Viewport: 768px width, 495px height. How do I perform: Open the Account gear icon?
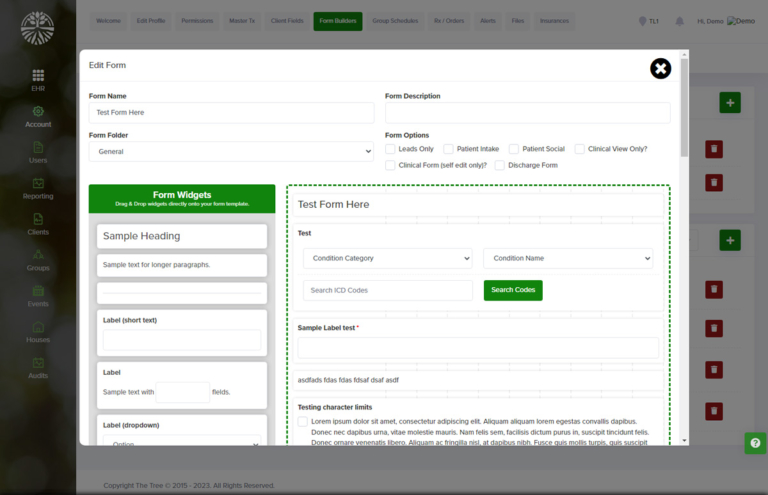(x=38, y=112)
